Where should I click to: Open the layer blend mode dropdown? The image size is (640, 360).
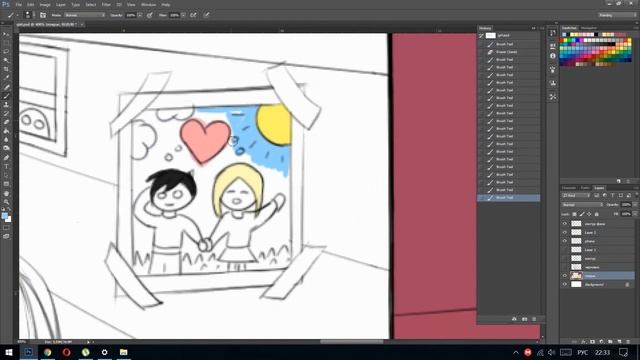(x=582, y=204)
